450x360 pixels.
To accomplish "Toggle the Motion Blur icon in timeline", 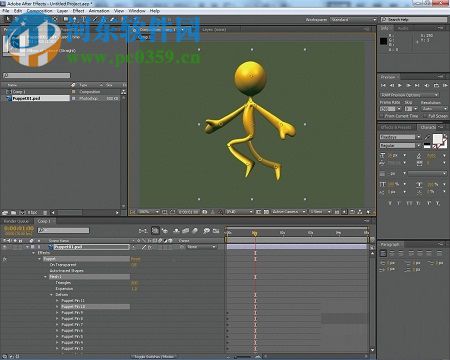I will pos(195,231).
